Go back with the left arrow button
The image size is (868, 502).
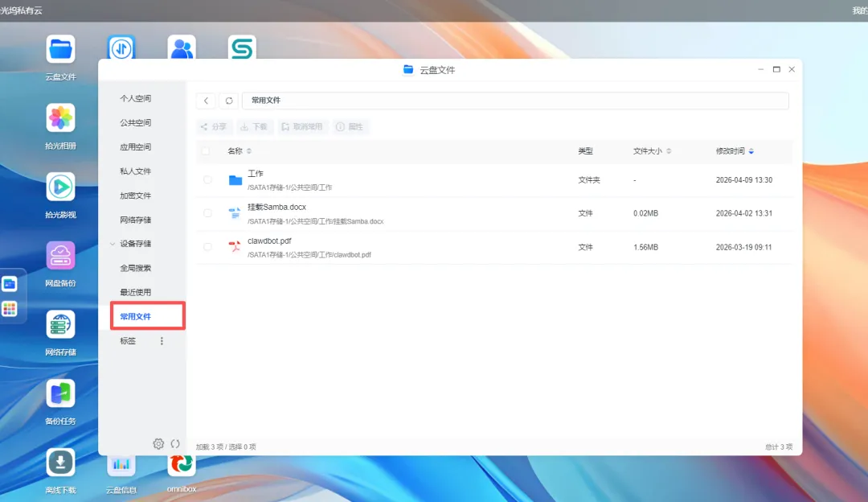click(x=206, y=101)
